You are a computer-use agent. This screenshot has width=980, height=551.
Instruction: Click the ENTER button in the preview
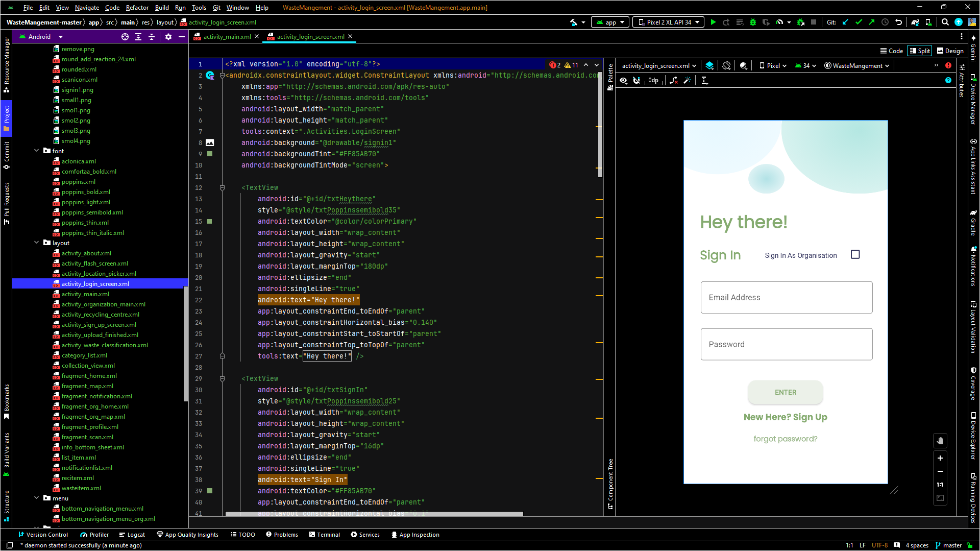click(785, 393)
